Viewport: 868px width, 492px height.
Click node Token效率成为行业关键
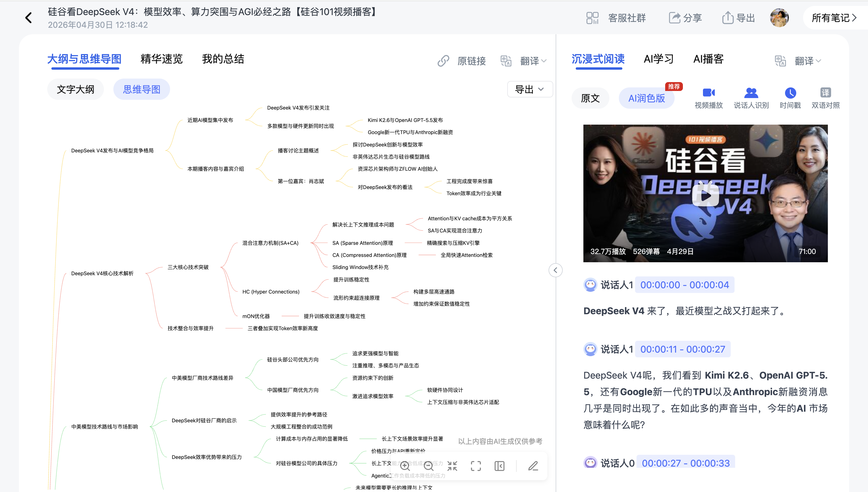point(474,193)
